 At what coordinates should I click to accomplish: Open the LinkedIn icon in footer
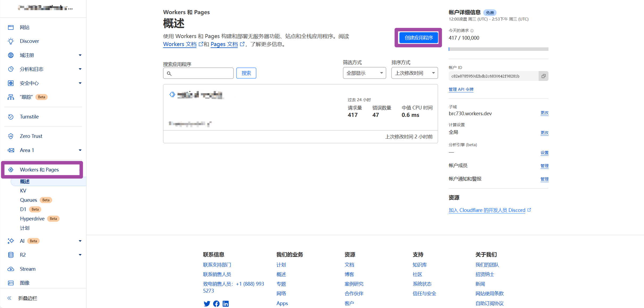[x=226, y=304]
